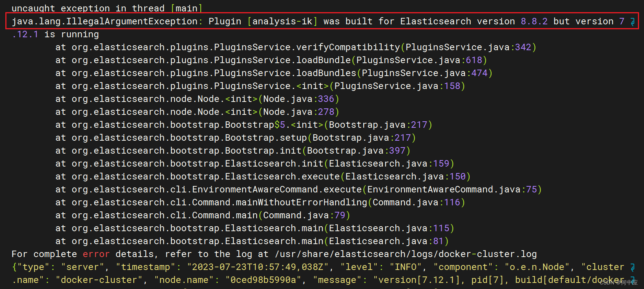Click the Node.<init> frame at Node.java:336
The width and height of the screenshot is (644, 289).
tap(197, 99)
